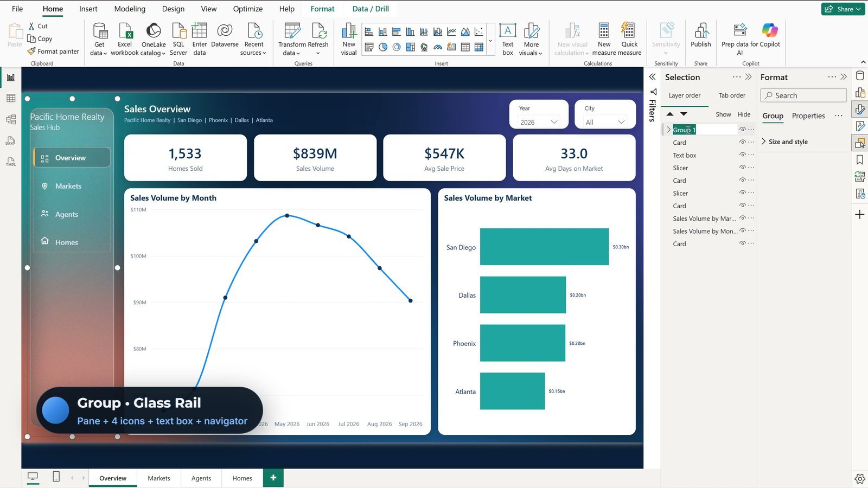
Task: Collapse the Selection pane
Action: [x=749, y=77]
